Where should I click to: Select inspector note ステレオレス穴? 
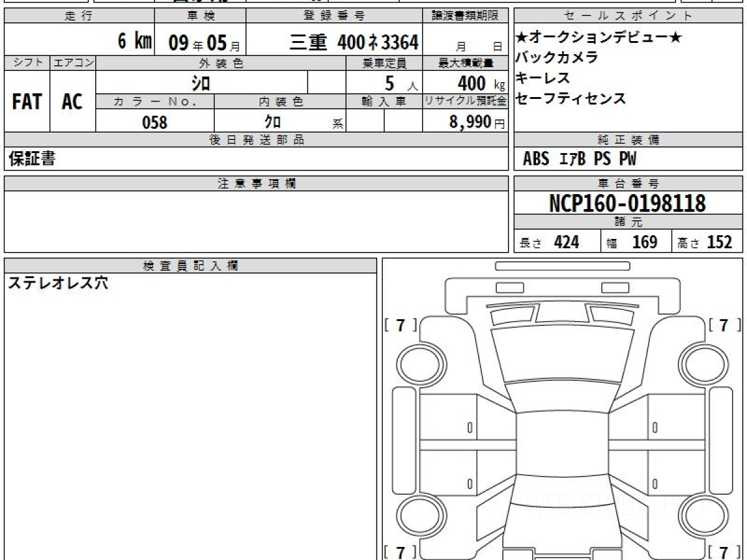58,283
